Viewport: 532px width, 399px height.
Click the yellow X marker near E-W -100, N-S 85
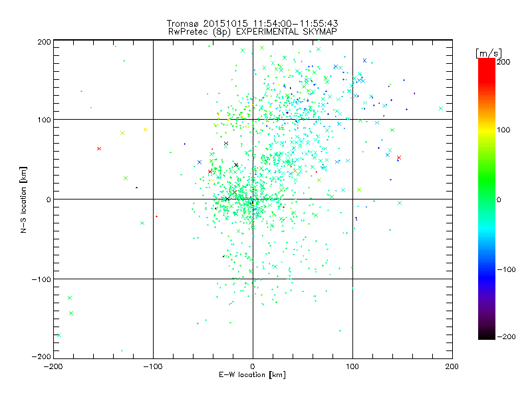pos(146,130)
